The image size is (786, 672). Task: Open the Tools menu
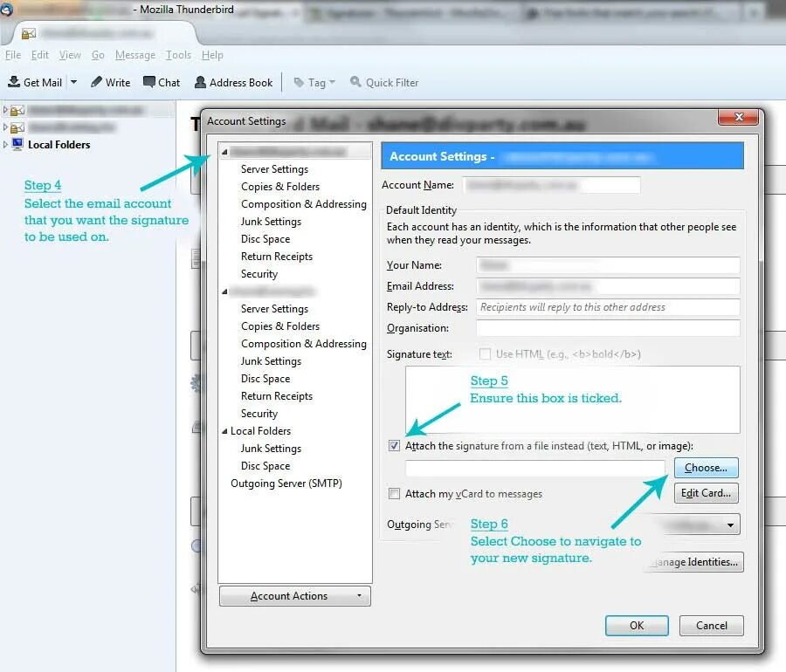[178, 55]
